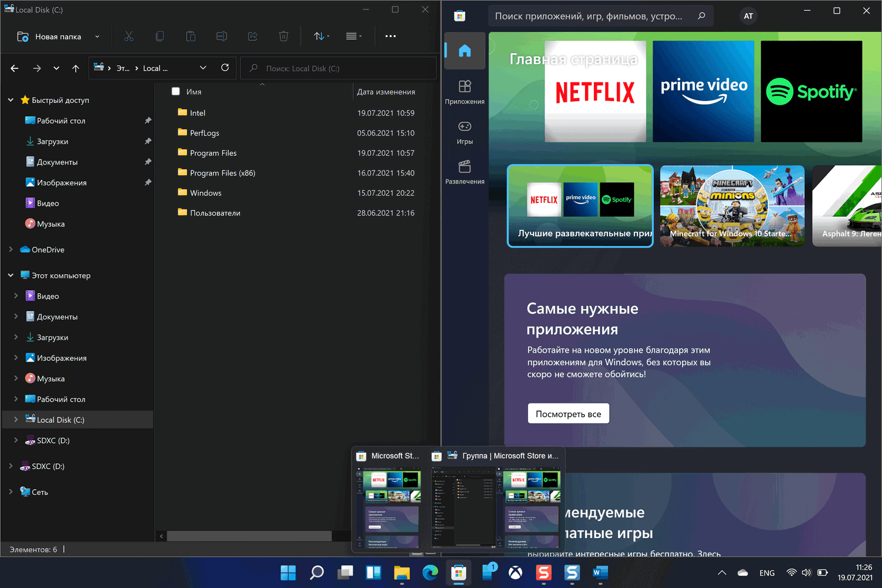The height and width of the screenshot is (588, 882).
Task: Open the prime video banner tile
Action: pyautogui.click(x=703, y=91)
